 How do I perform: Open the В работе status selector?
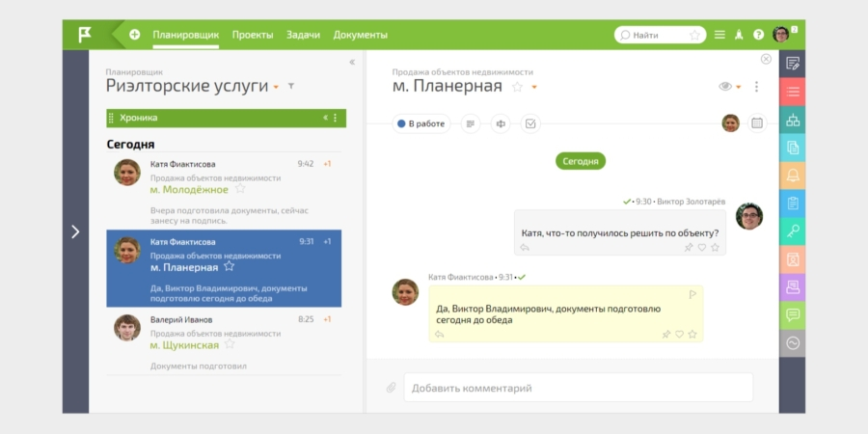(421, 123)
